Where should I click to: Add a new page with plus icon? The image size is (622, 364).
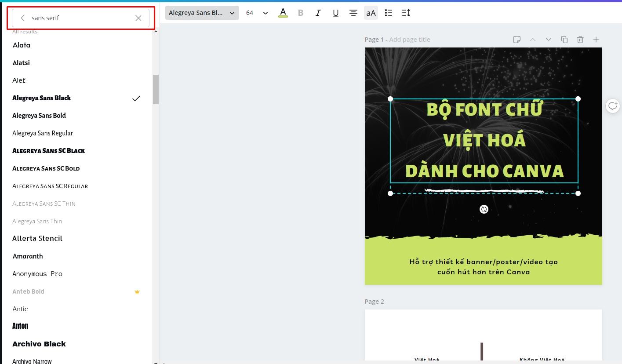596,40
